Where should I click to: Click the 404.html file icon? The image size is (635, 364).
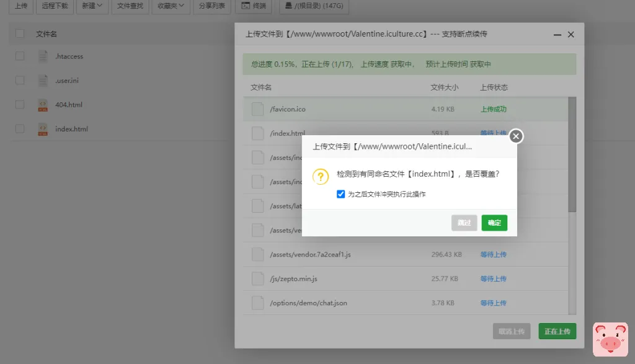(x=43, y=105)
